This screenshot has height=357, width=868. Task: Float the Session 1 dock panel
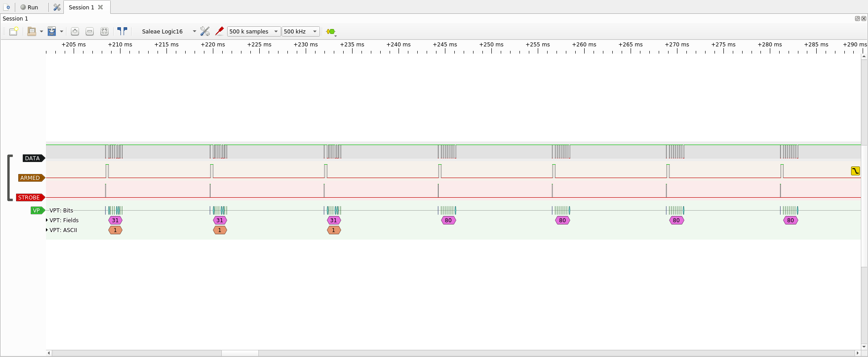(857, 18)
